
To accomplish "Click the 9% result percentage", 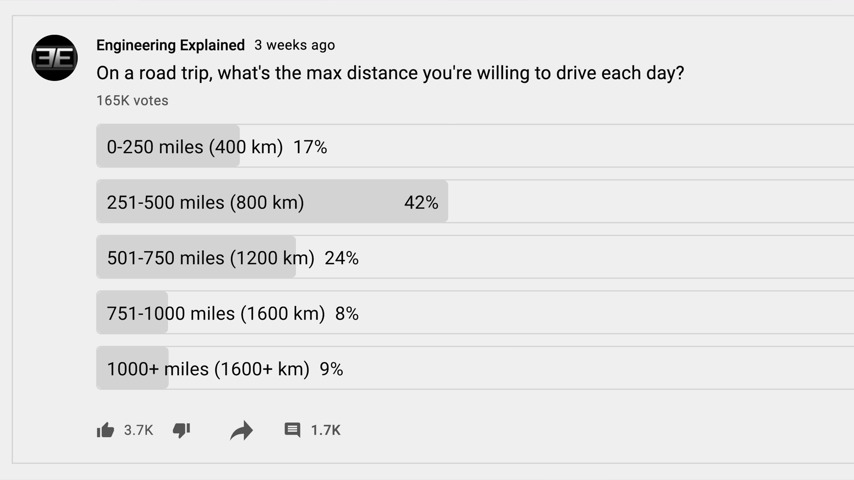I will (x=331, y=369).
